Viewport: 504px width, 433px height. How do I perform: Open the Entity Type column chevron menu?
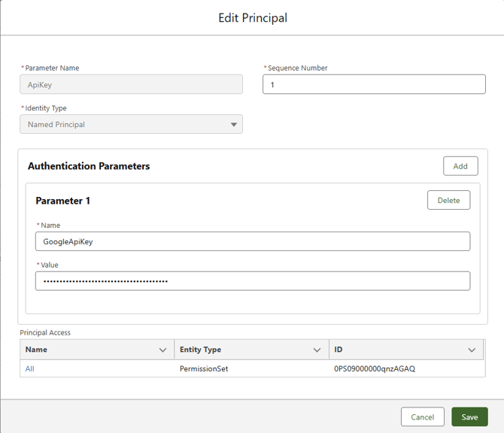pos(317,350)
